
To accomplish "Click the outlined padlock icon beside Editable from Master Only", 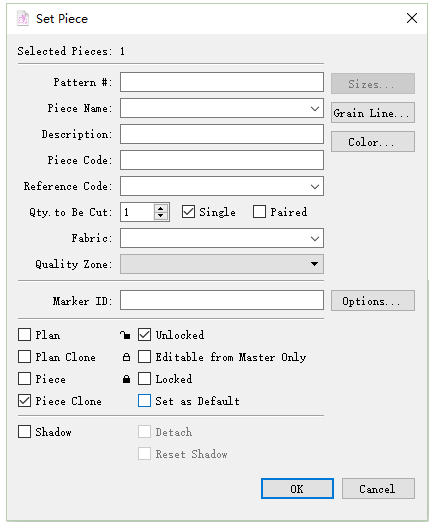I will click(x=126, y=357).
